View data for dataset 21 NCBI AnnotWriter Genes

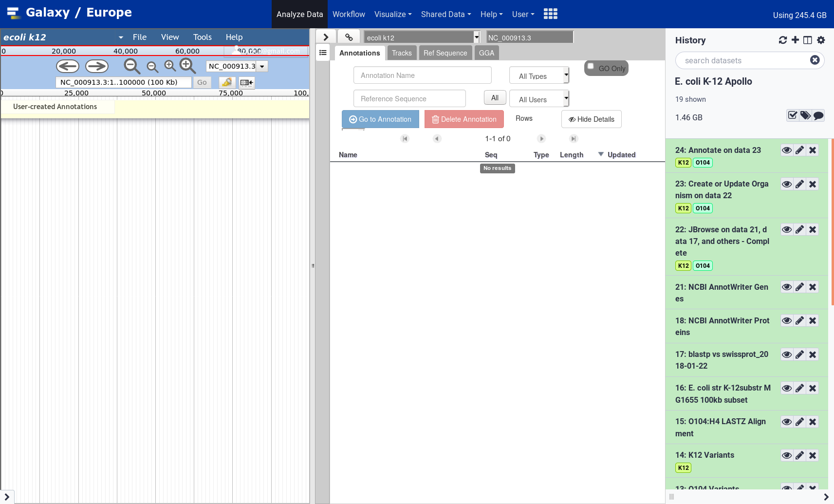click(787, 287)
